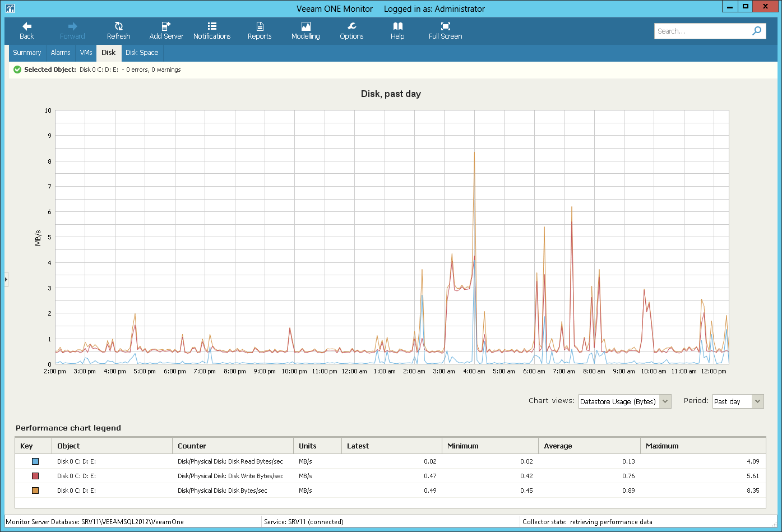Image resolution: width=782 pixels, height=532 pixels.
Task: Switch to Full Screen mode
Action: click(445, 31)
